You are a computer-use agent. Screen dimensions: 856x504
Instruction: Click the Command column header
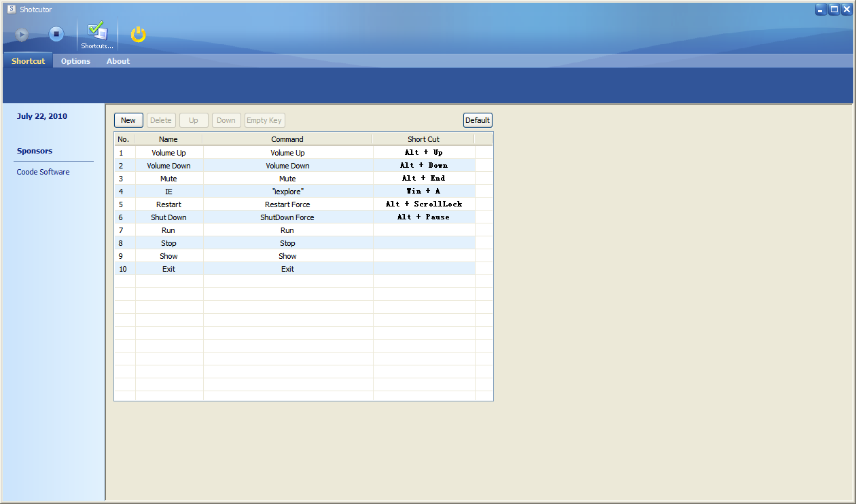point(287,139)
